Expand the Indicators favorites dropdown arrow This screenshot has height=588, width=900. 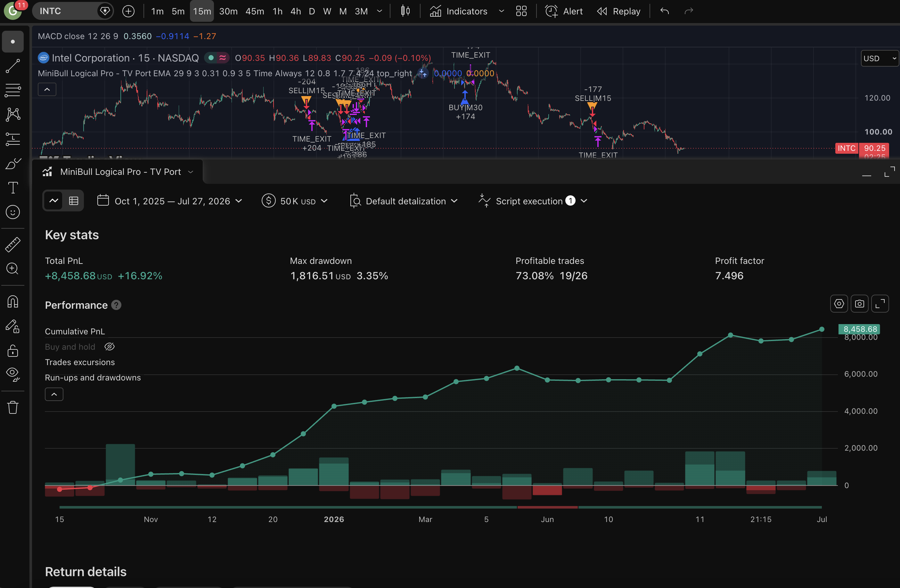(502, 11)
